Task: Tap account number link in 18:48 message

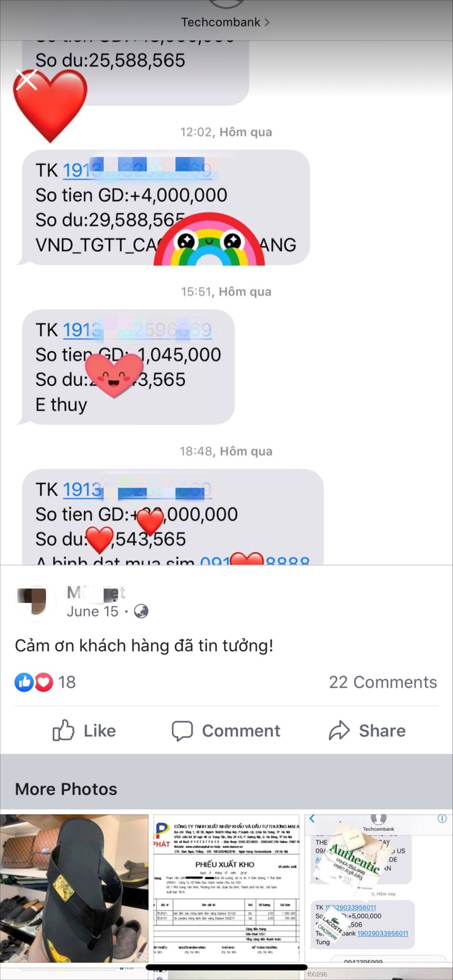Action: click(137, 490)
